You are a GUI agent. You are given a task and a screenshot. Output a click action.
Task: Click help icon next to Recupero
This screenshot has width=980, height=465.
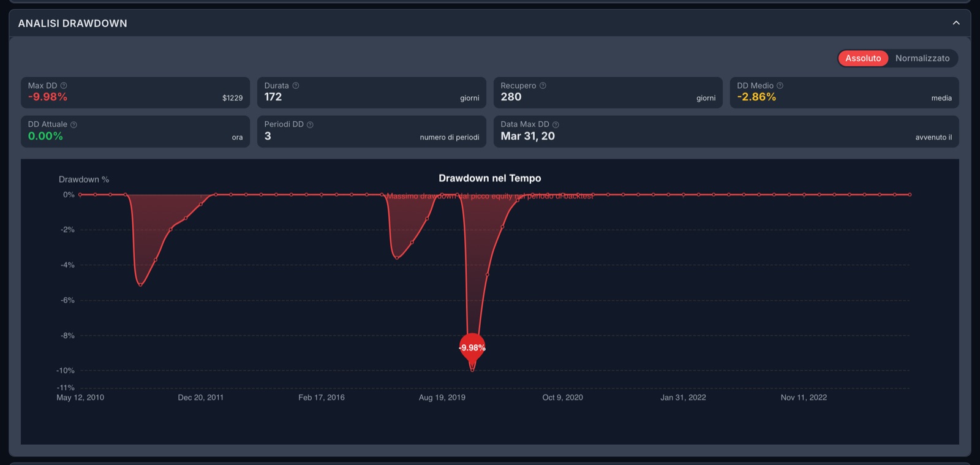click(543, 86)
